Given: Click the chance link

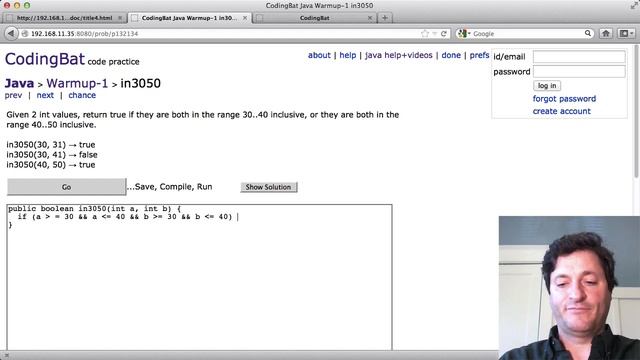Looking at the screenshot, I should 82,95.
